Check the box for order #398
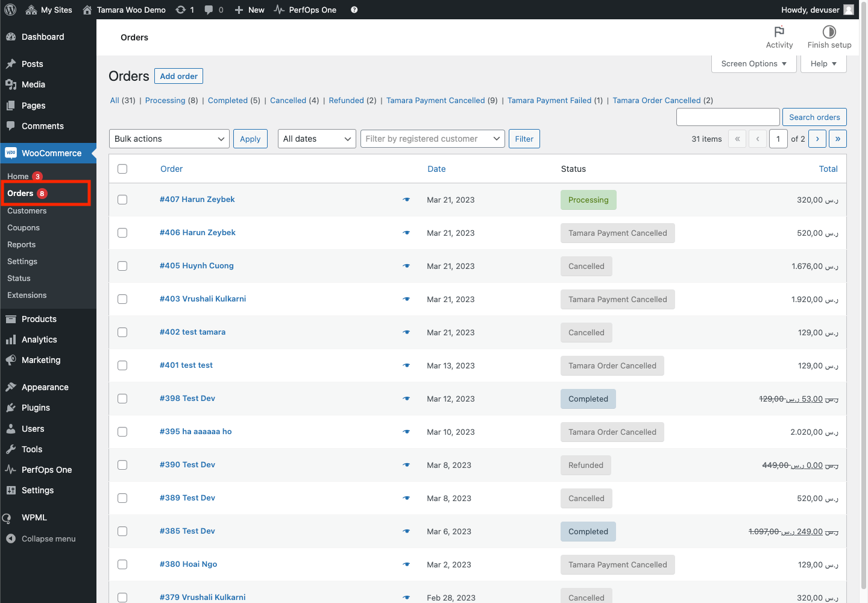The height and width of the screenshot is (603, 868). (122, 399)
